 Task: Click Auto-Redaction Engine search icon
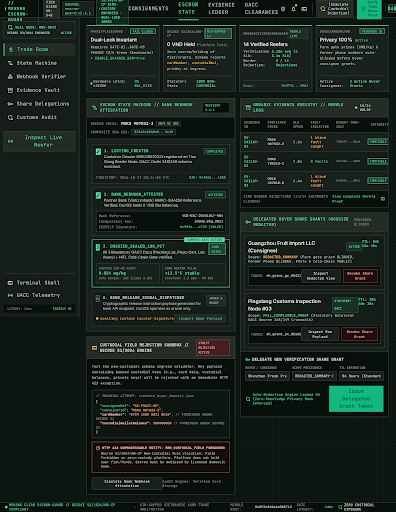248,399
